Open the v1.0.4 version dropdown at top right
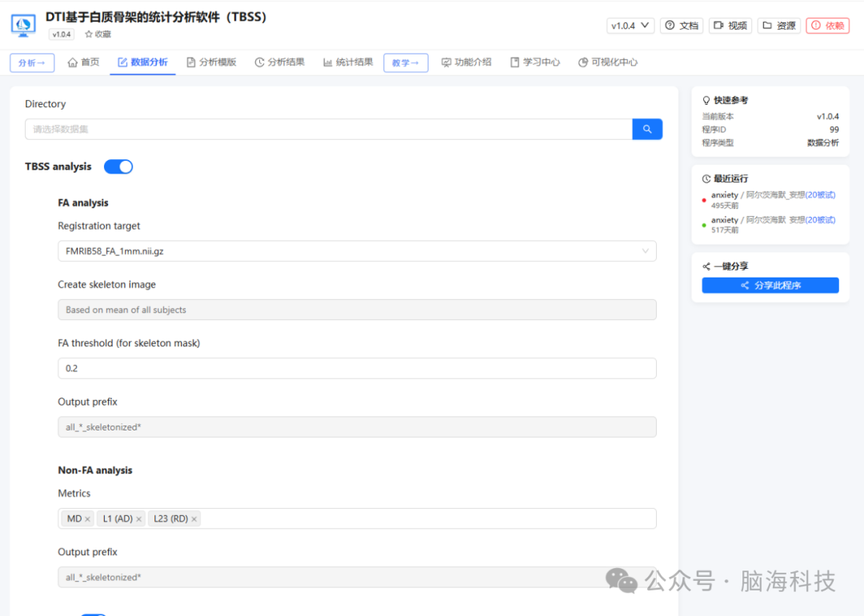The height and width of the screenshot is (616, 864). (x=630, y=26)
